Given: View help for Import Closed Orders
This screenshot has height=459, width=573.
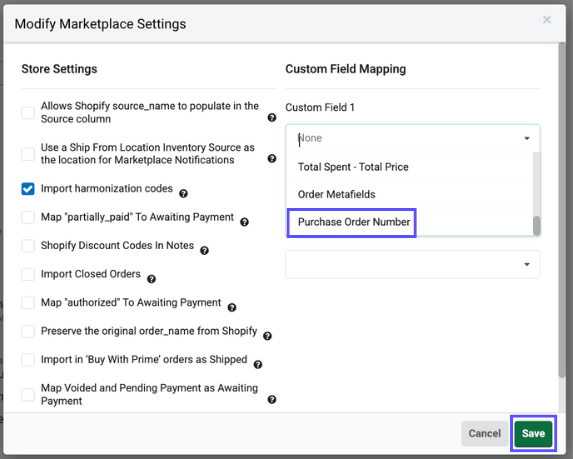Looking at the screenshot, I should 151,279.
